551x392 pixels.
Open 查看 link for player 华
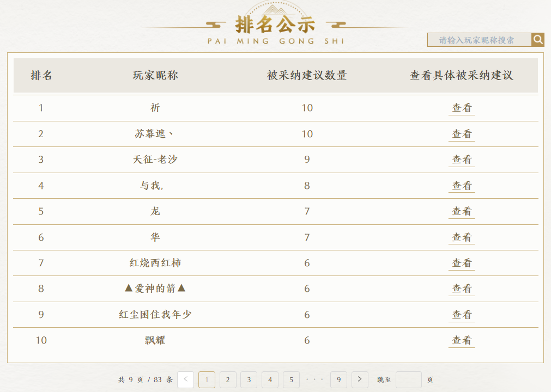coord(462,237)
